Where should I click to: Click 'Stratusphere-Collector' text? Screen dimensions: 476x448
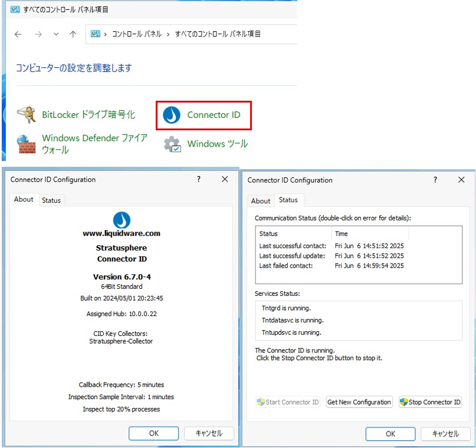coord(121,341)
